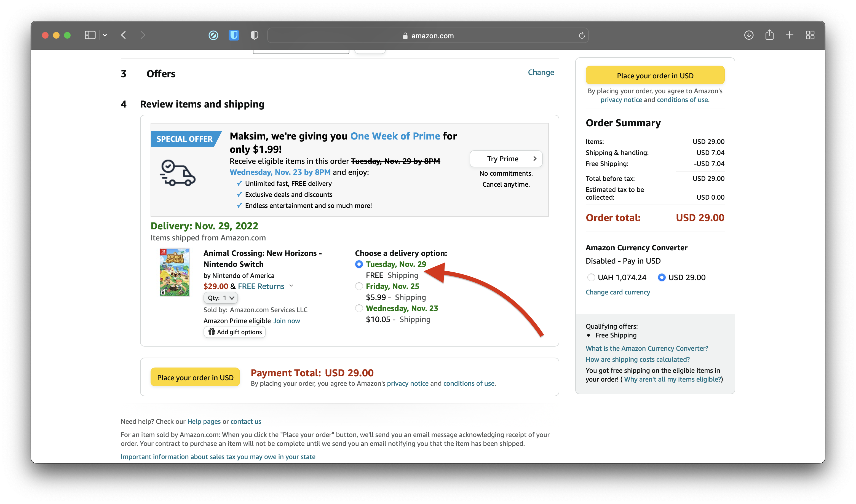The width and height of the screenshot is (856, 504).
Task: Open the Help pages link
Action: 204,422
